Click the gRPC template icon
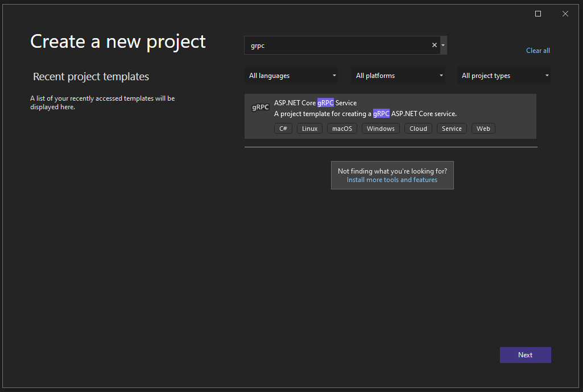 (x=261, y=107)
